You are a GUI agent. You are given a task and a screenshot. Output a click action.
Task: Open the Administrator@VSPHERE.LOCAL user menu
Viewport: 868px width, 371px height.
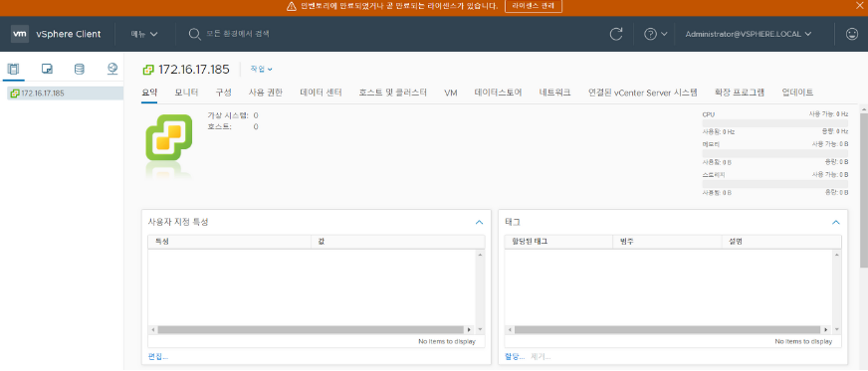[749, 34]
